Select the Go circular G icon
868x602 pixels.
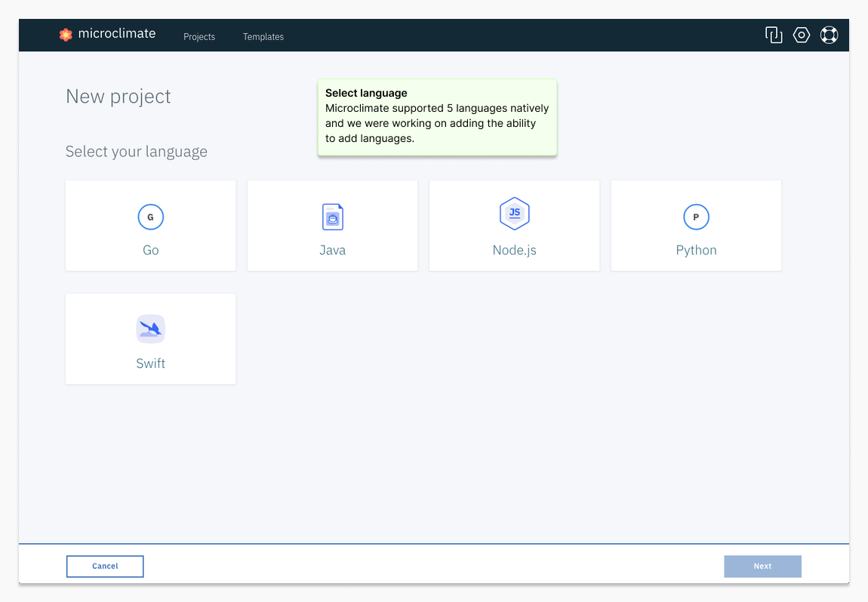pyautogui.click(x=151, y=217)
